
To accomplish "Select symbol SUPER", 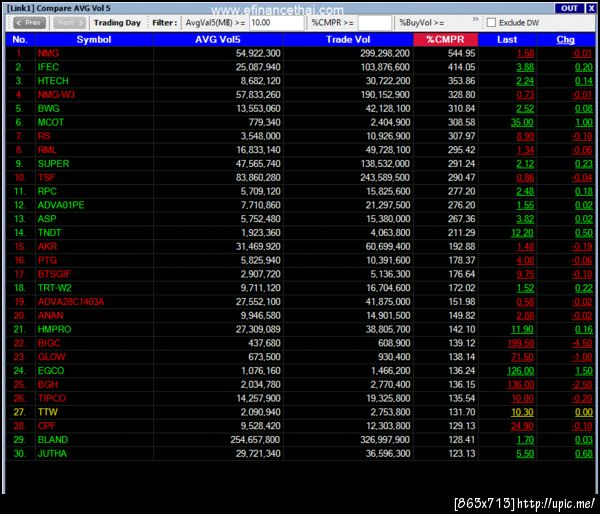I will [53, 163].
